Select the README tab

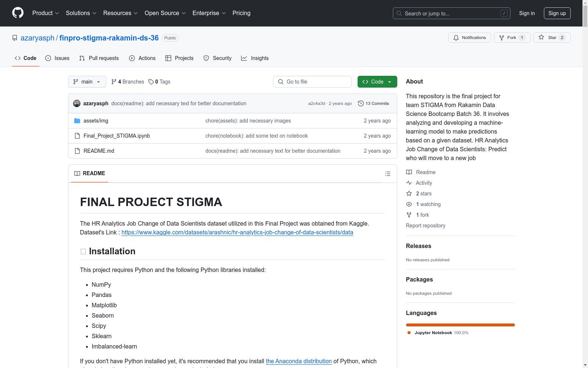coord(90,173)
